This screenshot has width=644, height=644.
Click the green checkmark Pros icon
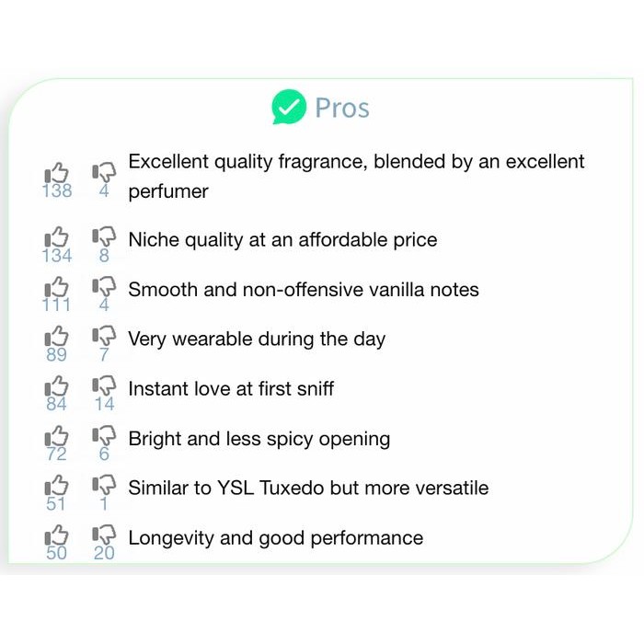[289, 108]
